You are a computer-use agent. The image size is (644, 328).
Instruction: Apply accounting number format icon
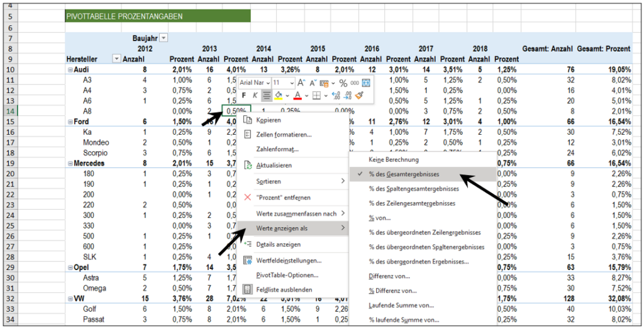pos(324,83)
